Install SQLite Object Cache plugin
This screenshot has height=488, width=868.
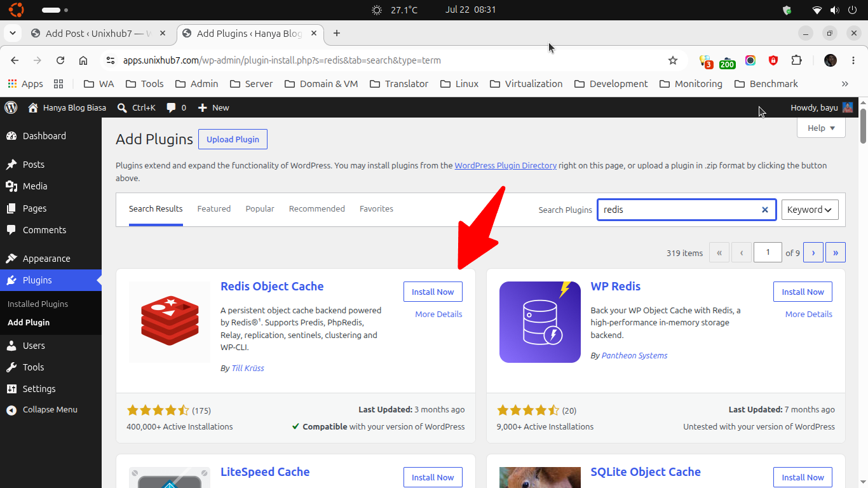tap(803, 477)
